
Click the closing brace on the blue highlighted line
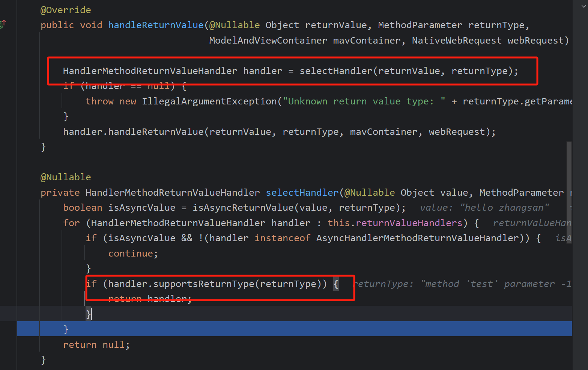[66, 329]
